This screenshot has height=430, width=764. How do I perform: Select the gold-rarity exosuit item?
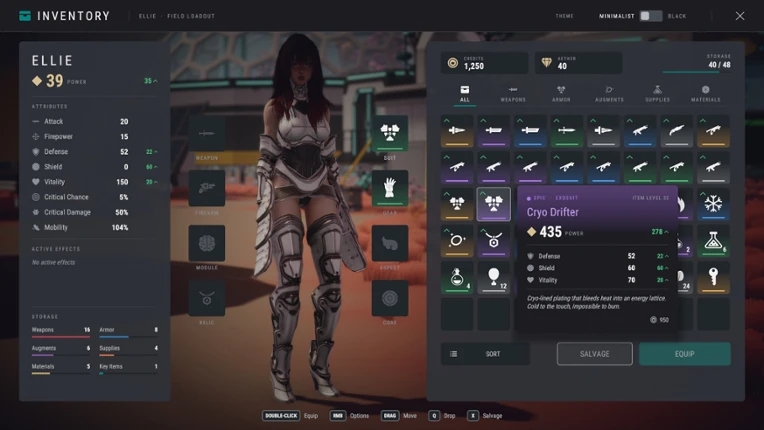point(457,204)
